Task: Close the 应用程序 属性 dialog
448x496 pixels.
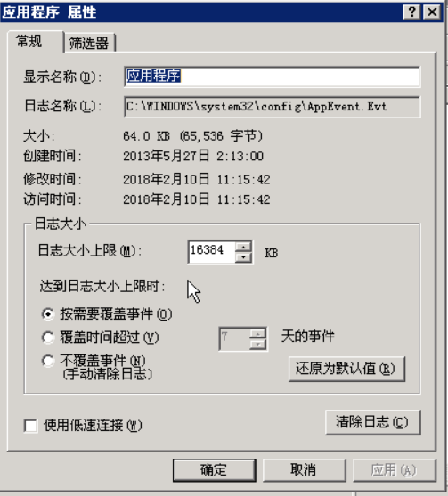Action: point(432,12)
